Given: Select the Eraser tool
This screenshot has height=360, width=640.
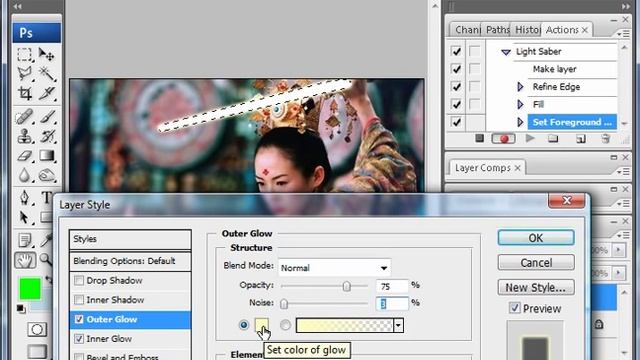Looking at the screenshot, I should (x=25, y=156).
